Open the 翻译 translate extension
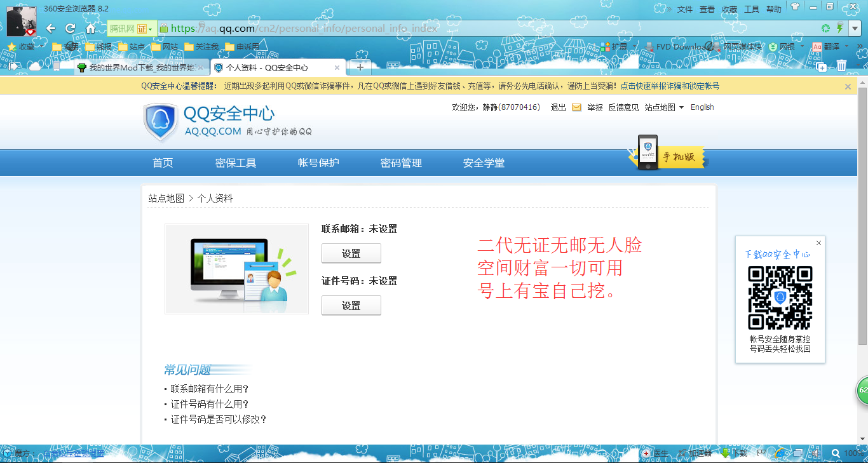 pyautogui.click(x=826, y=47)
